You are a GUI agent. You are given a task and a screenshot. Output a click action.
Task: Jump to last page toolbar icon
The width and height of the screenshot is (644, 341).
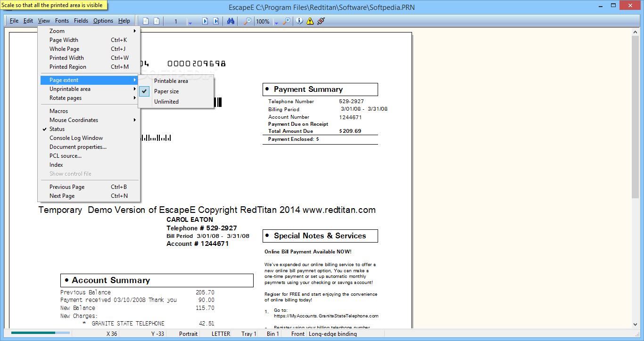point(216,21)
